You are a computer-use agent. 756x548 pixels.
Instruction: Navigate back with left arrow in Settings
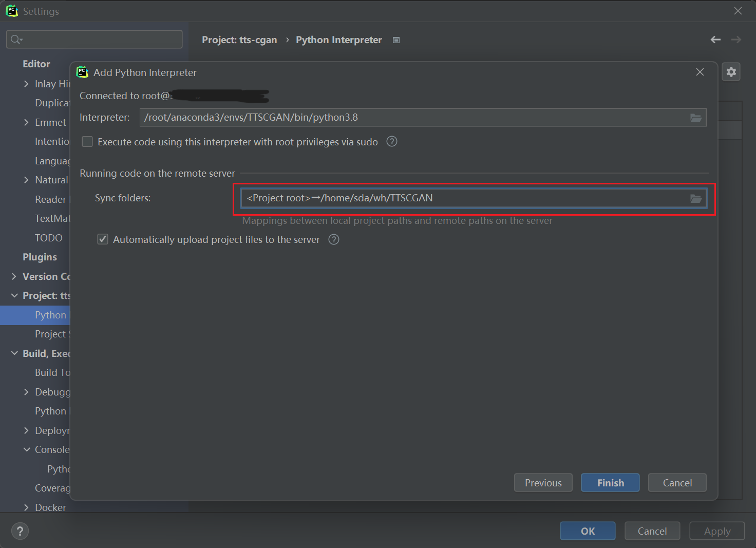click(715, 40)
